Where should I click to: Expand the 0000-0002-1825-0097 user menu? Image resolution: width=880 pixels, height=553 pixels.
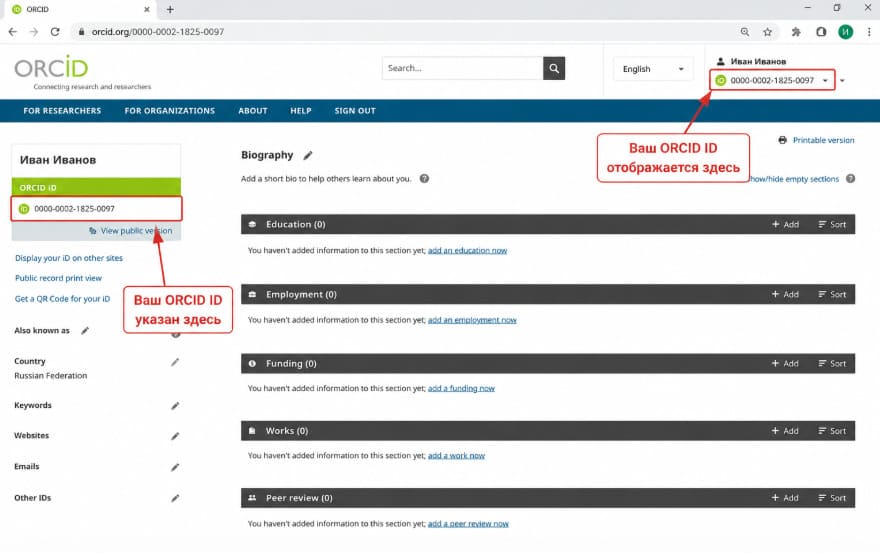coord(772,80)
